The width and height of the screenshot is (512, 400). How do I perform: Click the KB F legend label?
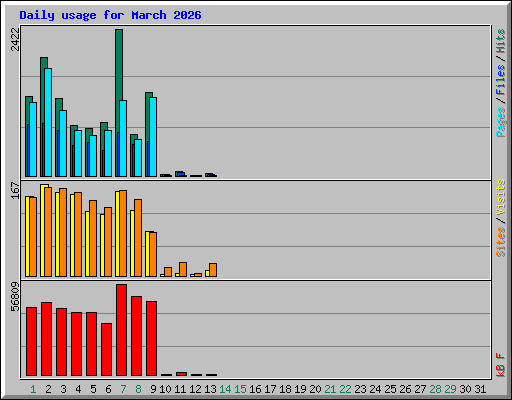pos(500,365)
